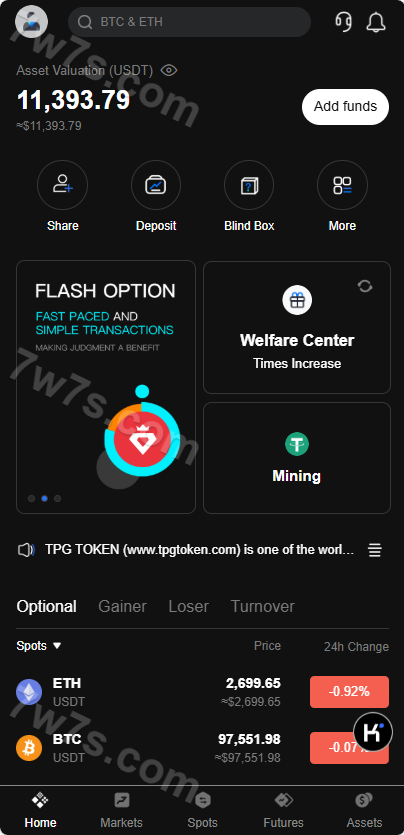Focus the BTC & ETH search field
This screenshot has height=835, width=404.
189,22
